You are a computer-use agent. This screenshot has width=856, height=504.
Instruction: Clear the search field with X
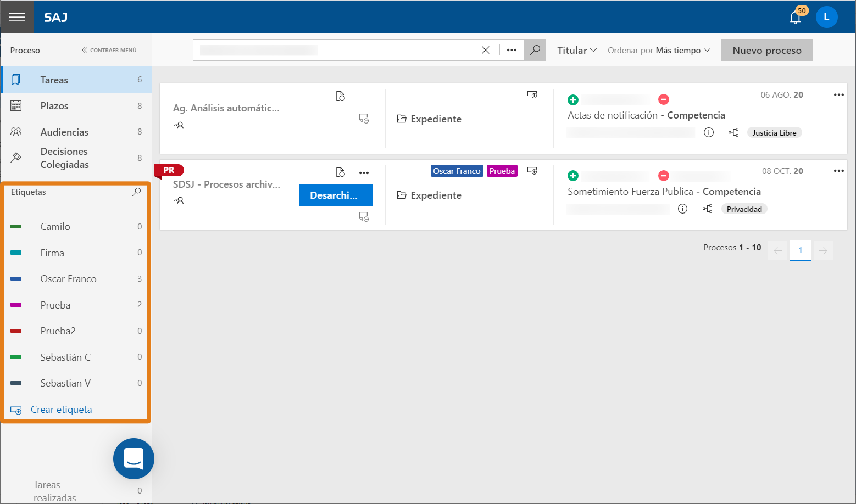coord(486,50)
